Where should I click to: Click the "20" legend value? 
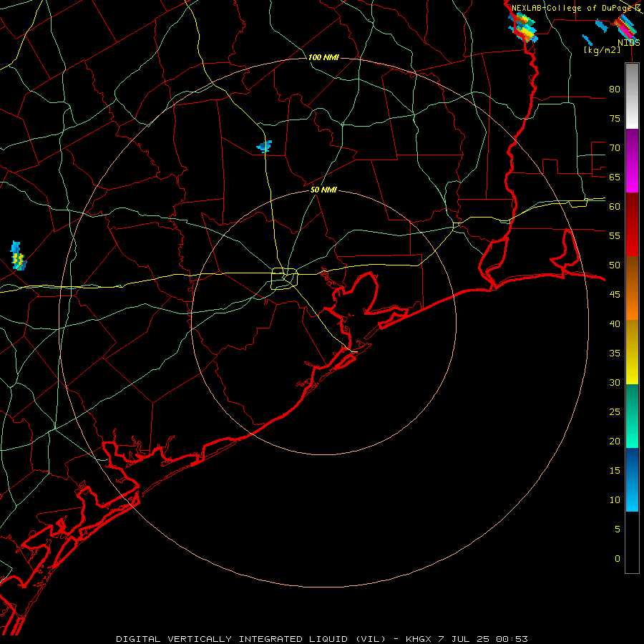(x=615, y=441)
